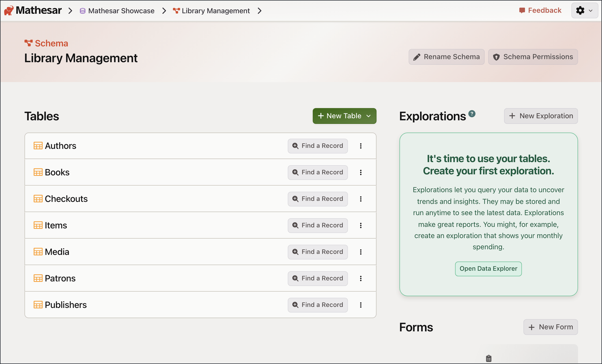Open Schema Permissions

(x=533, y=57)
